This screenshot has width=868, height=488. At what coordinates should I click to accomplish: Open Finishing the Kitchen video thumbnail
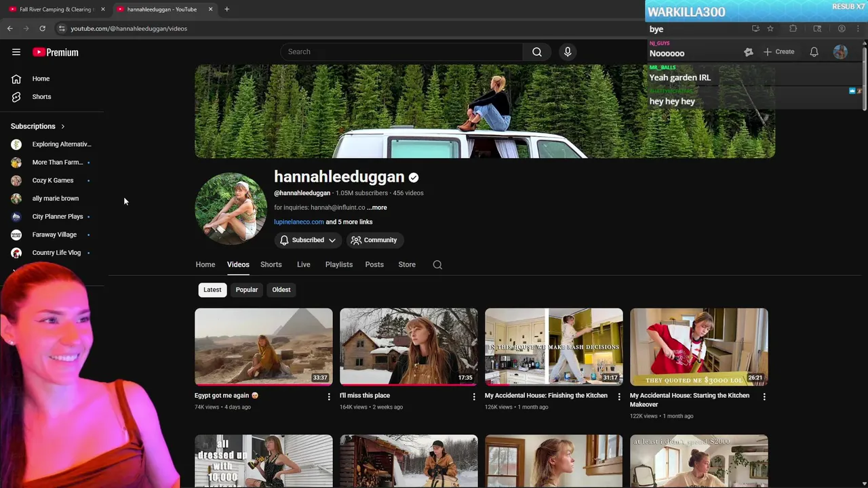(554, 347)
